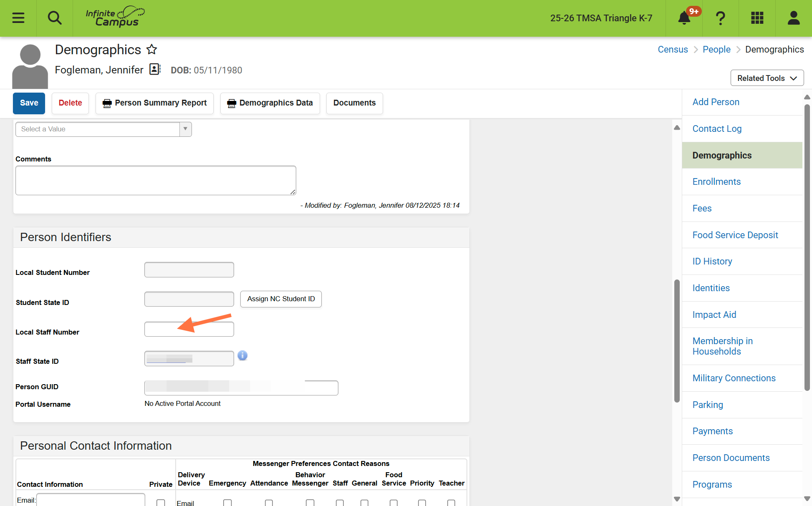Go to the Census breadcrumb
Viewport: 812px width, 506px height.
coord(673,49)
